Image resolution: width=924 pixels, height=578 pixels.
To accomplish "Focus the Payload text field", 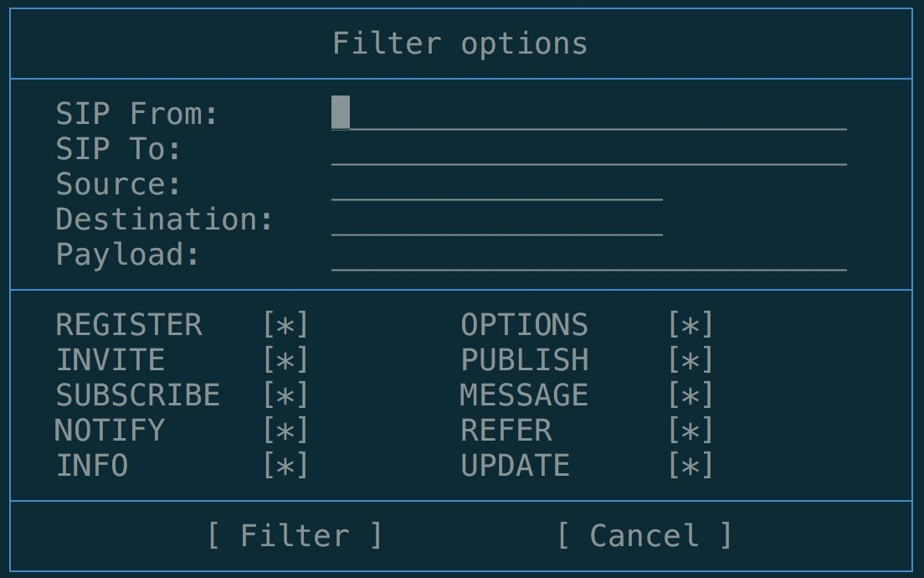I will 588,255.
